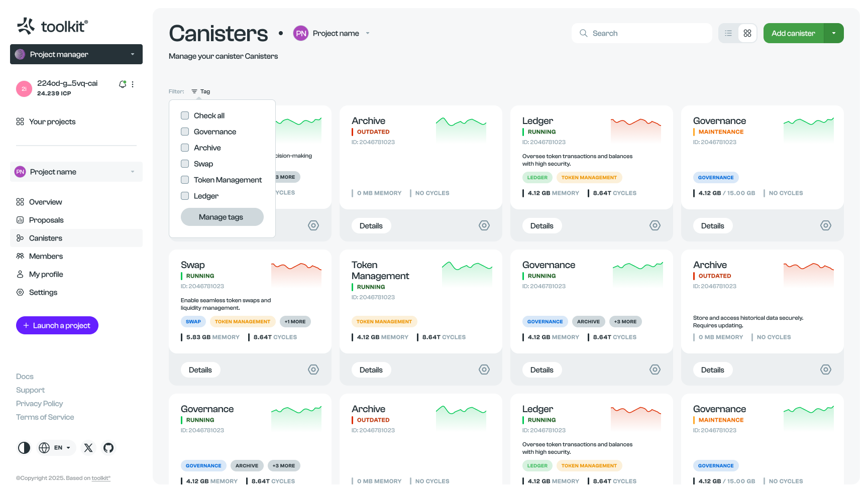Tick the Check all checkbox
The width and height of the screenshot is (868, 492).
pyautogui.click(x=185, y=115)
